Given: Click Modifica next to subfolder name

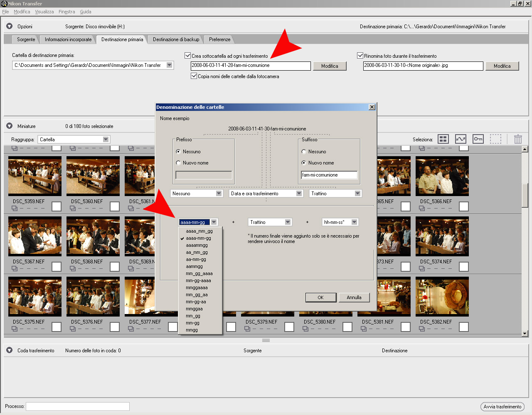Looking at the screenshot, I should coord(330,66).
